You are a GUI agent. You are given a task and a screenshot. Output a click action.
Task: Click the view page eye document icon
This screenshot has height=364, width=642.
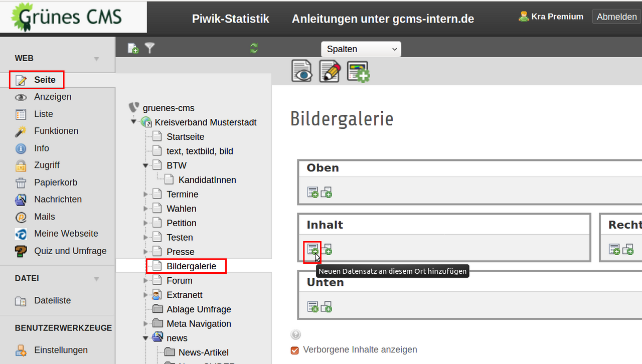[301, 71]
